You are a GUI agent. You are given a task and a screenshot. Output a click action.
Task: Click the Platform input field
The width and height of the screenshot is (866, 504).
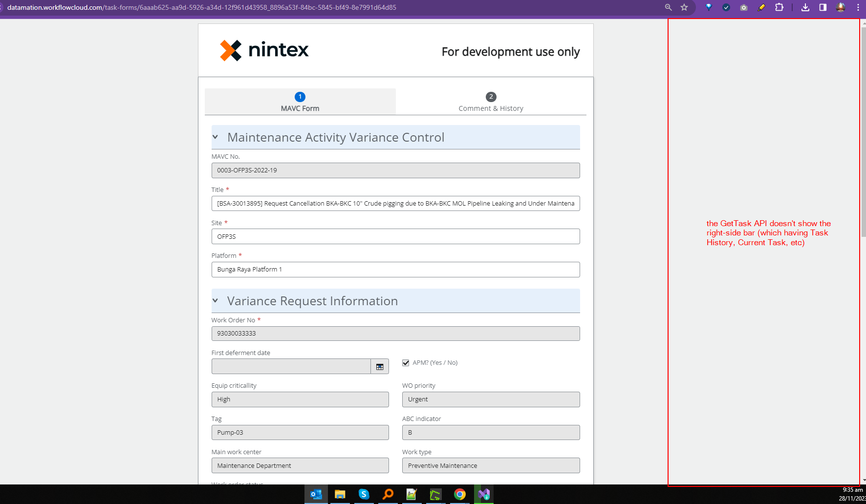click(x=395, y=270)
